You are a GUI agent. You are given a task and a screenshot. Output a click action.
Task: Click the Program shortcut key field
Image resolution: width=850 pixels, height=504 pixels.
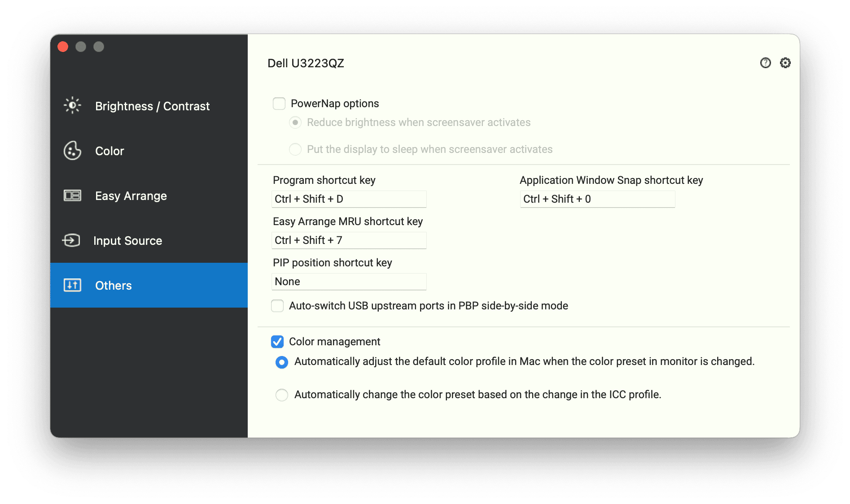[349, 199]
